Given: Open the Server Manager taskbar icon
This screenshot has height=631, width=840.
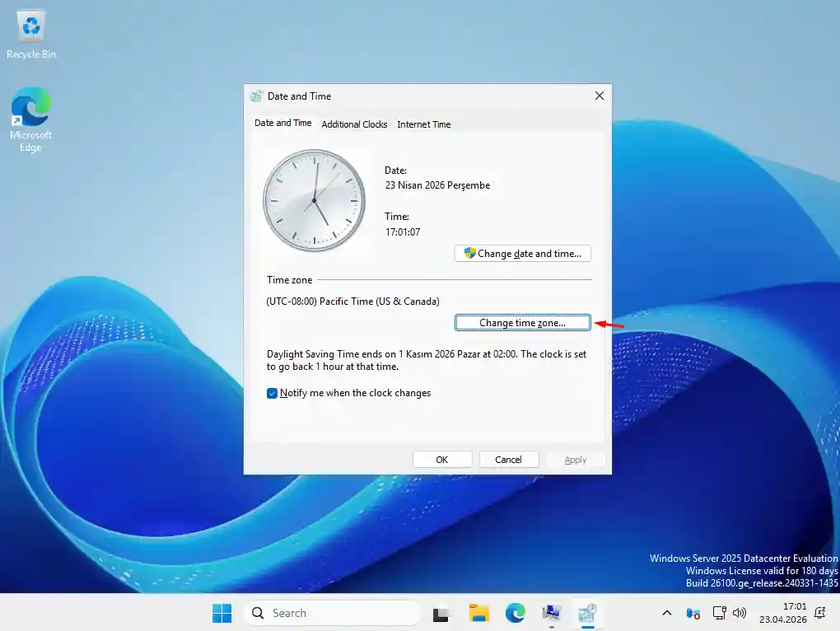Looking at the screenshot, I should click(x=551, y=613).
